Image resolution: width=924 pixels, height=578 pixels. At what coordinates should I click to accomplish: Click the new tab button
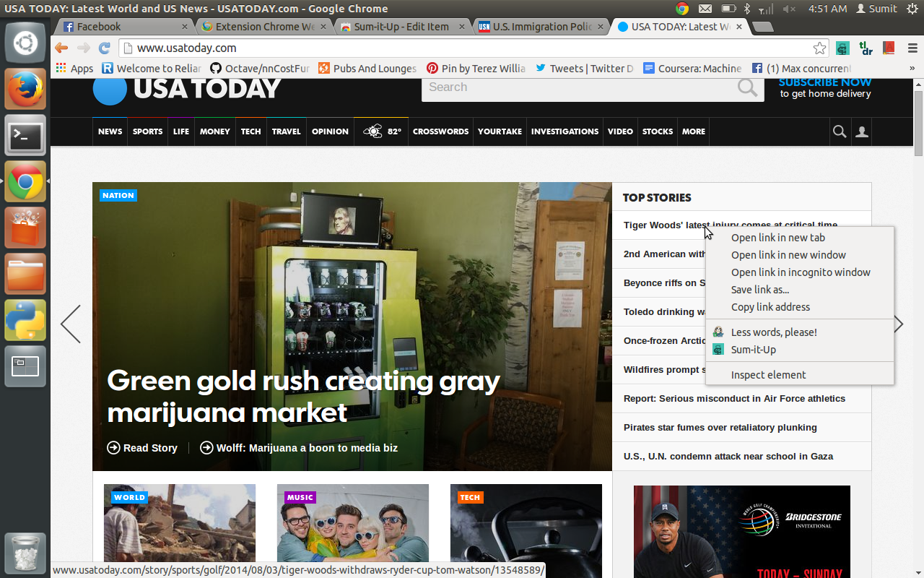click(762, 27)
